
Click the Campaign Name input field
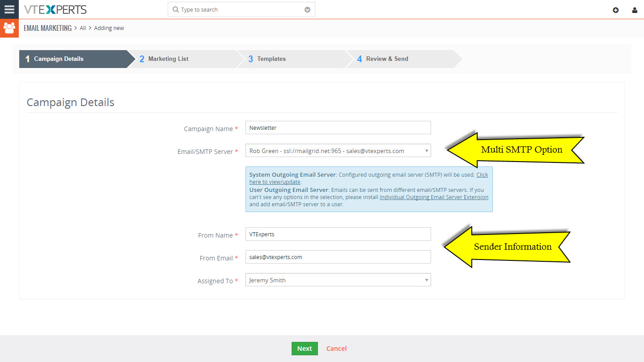pyautogui.click(x=338, y=128)
